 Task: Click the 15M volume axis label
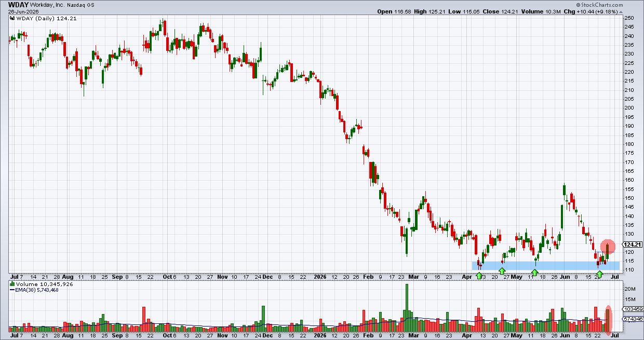tap(630, 299)
